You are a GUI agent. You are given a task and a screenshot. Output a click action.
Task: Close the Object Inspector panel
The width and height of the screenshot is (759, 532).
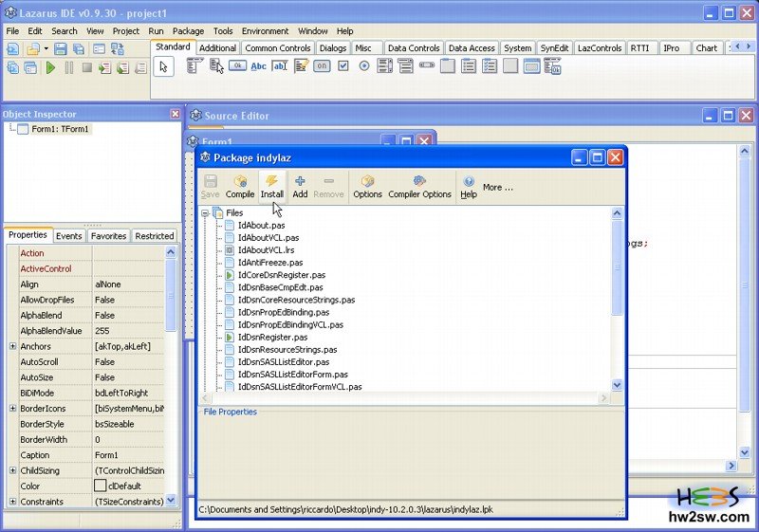pos(176,114)
